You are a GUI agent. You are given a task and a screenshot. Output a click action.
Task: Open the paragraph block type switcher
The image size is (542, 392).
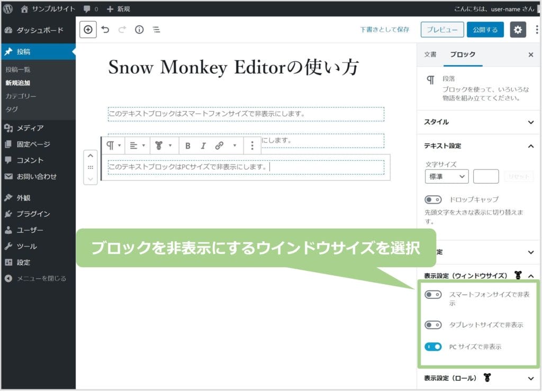tap(113, 146)
